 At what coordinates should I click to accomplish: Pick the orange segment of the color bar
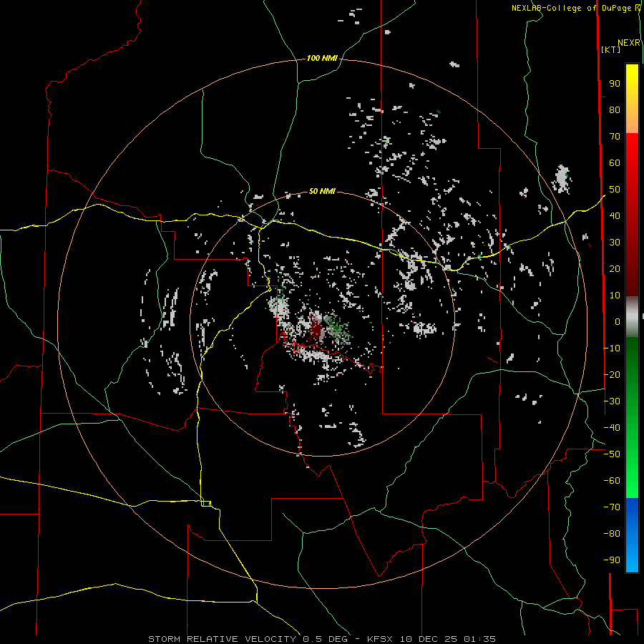632,121
